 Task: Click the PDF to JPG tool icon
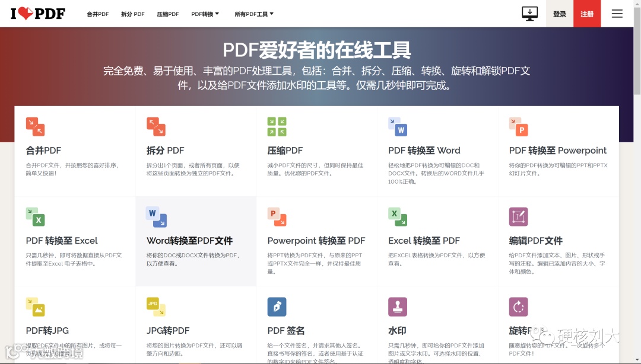[x=35, y=307]
